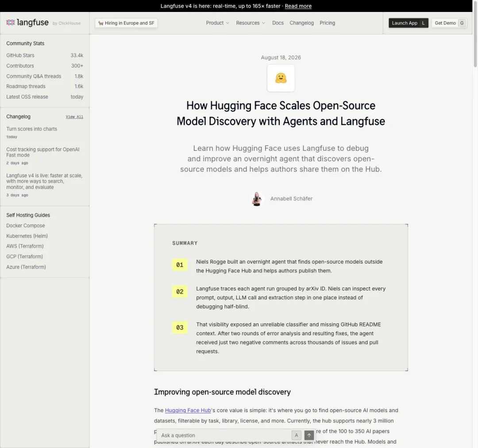478x448 pixels.
Task: Follow the 'Read more' banner link
Action: pyautogui.click(x=298, y=6)
